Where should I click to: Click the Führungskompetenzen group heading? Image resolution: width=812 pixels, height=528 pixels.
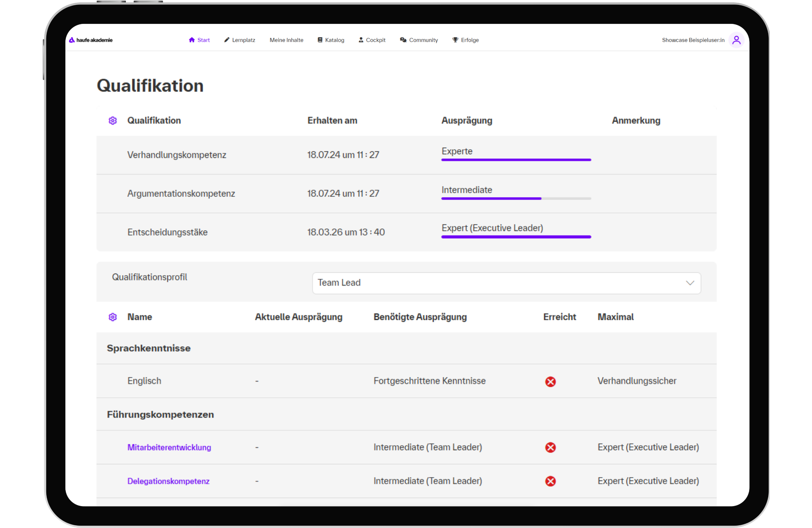point(160,414)
